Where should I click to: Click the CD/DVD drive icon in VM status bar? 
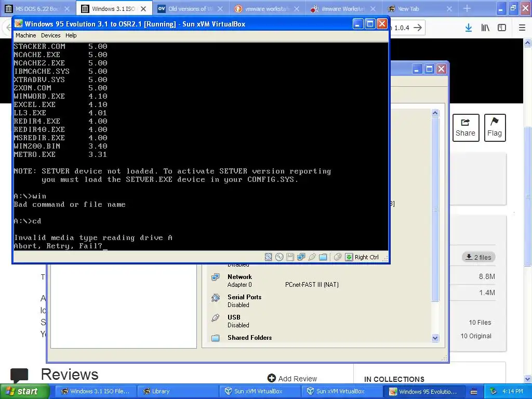coord(279,257)
